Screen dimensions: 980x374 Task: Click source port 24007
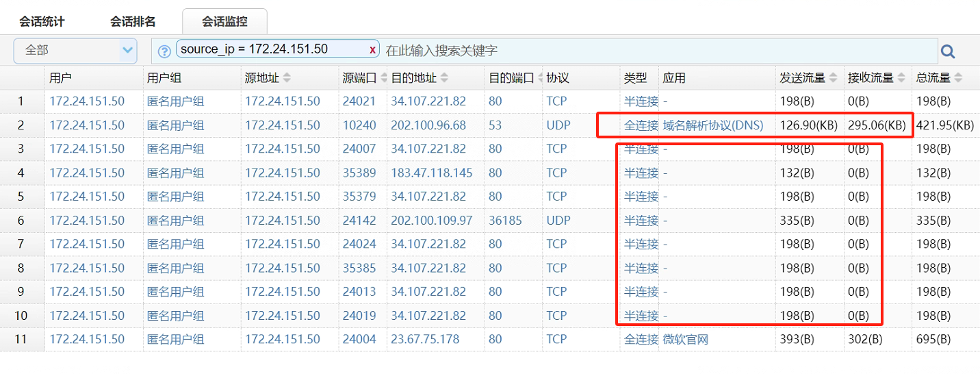(359, 149)
